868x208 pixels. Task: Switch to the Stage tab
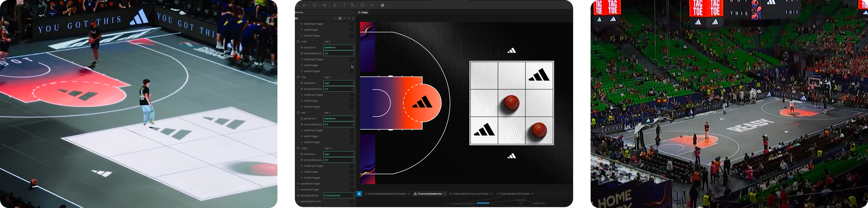363,12
